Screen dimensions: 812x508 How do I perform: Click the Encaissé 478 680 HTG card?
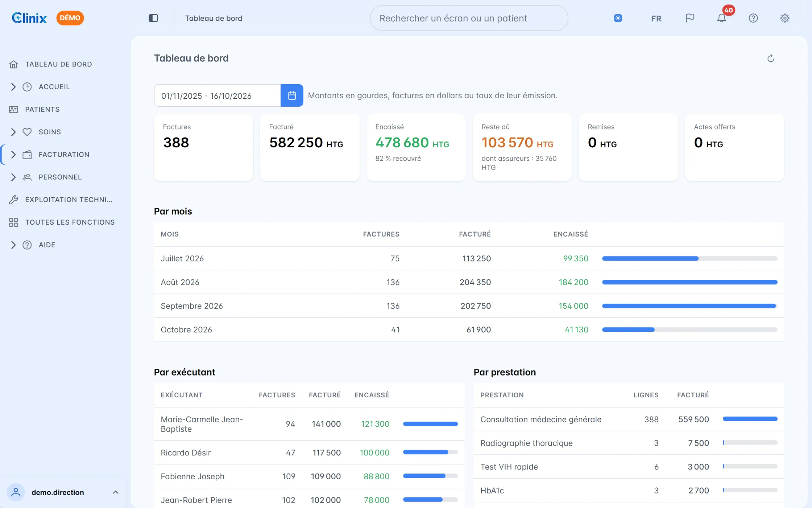pyautogui.click(x=416, y=147)
